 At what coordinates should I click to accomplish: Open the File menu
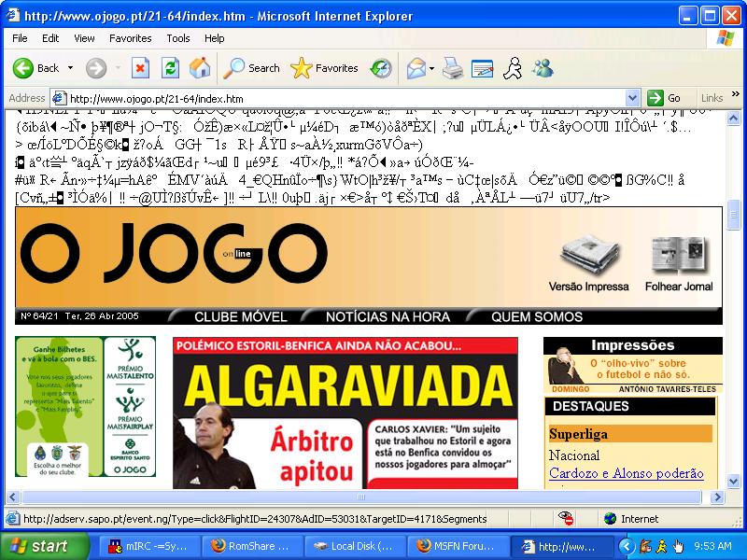coord(20,38)
